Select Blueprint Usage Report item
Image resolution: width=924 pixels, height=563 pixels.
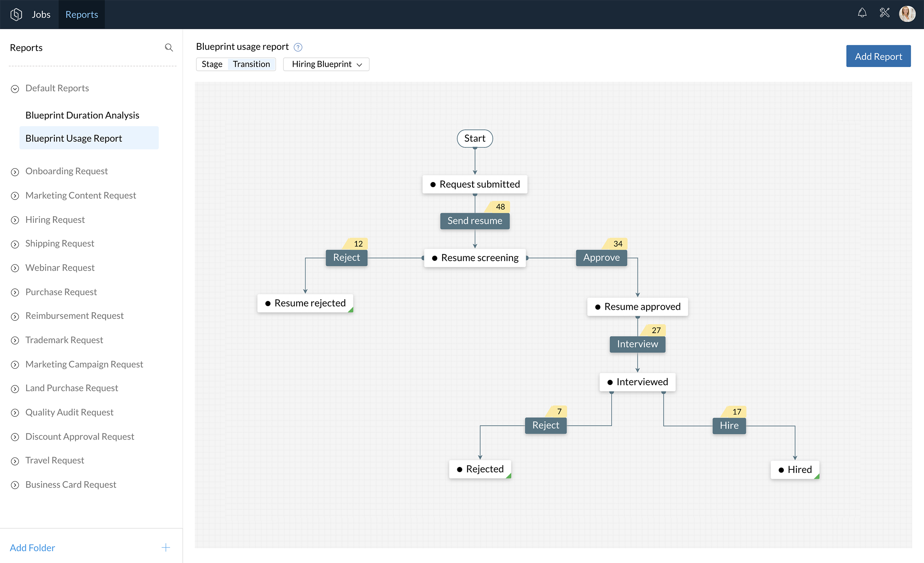pos(89,138)
